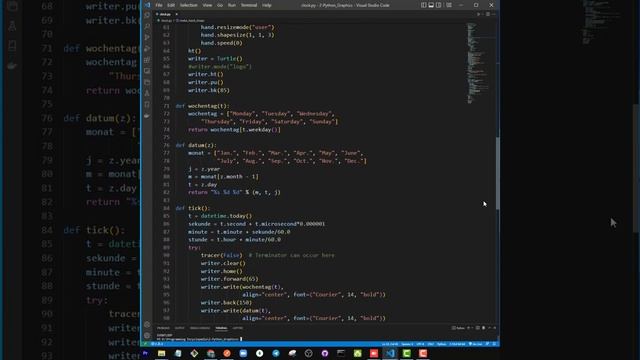Open notifications bell in the status bar

tap(494, 344)
